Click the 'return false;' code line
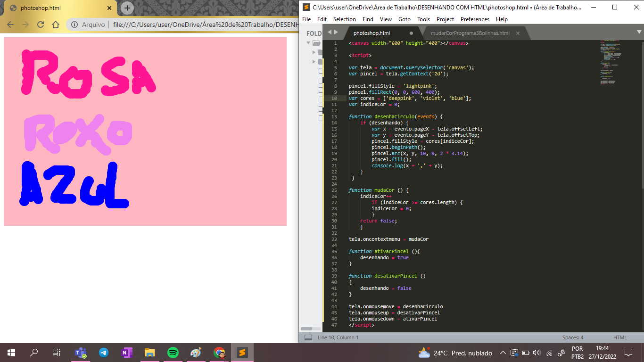The width and height of the screenshot is (644, 362). [x=379, y=221]
